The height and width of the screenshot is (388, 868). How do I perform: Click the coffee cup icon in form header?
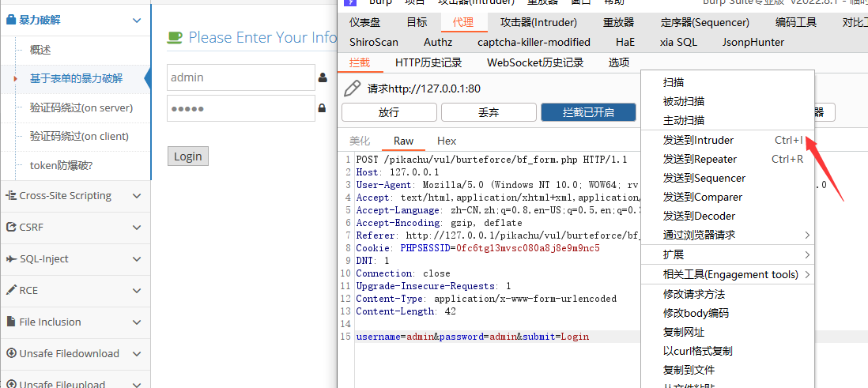[175, 37]
